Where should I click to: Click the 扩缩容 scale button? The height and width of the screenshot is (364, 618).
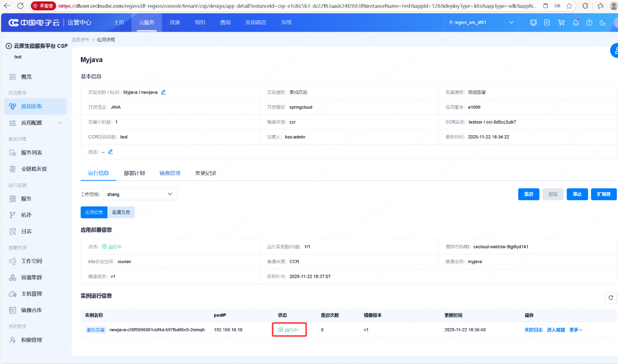[603, 195]
